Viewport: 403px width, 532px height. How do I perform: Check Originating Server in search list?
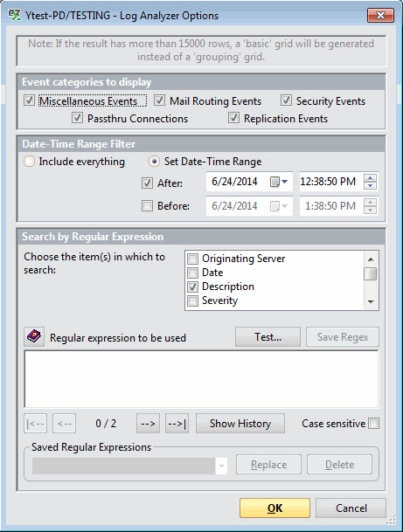pyautogui.click(x=193, y=259)
